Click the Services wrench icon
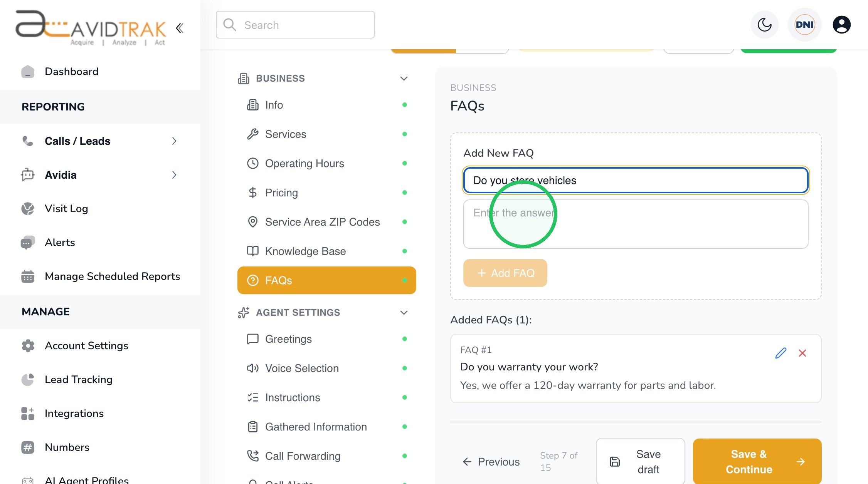 pyautogui.click(x=252, y=134)
